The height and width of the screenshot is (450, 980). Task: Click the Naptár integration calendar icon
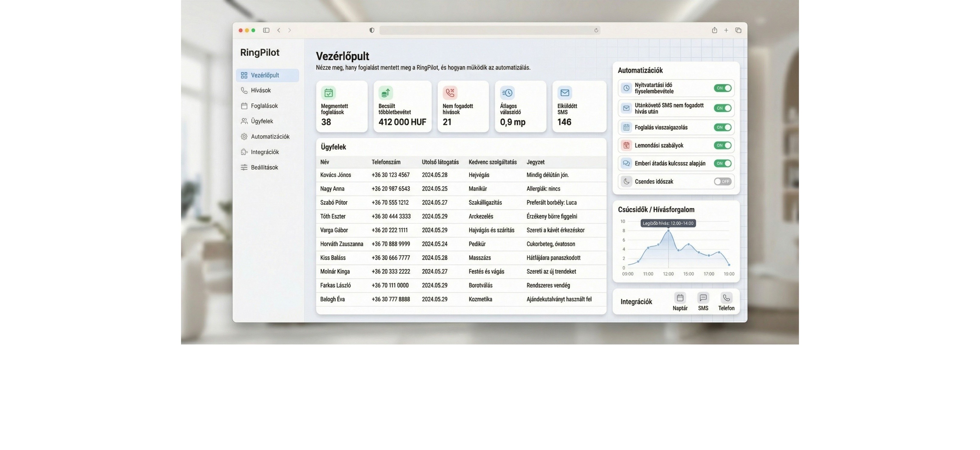[x=680, y=297]
